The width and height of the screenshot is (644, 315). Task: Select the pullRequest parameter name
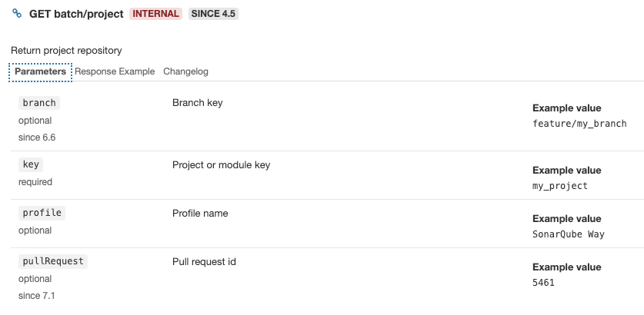pos(53,261)
